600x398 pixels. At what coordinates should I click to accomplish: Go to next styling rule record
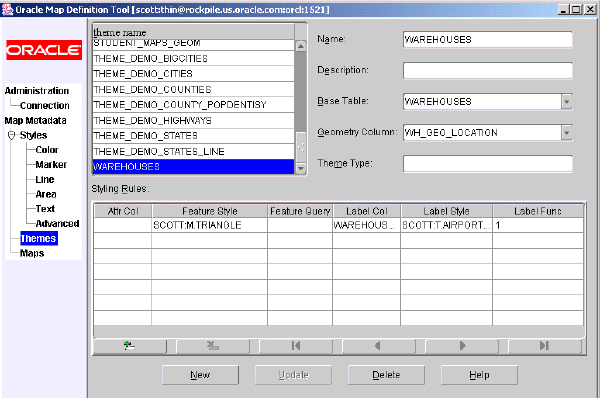(462, 346)
